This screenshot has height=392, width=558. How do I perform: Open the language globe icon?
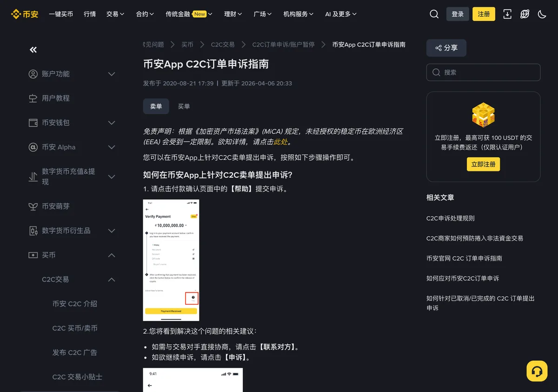coord(525,14)
